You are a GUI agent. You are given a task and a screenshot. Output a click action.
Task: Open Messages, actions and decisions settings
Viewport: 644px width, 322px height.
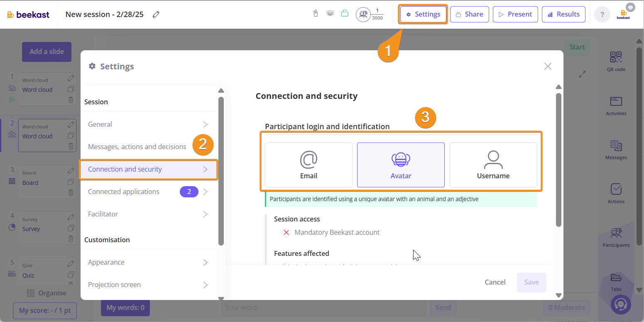[137, 147]
